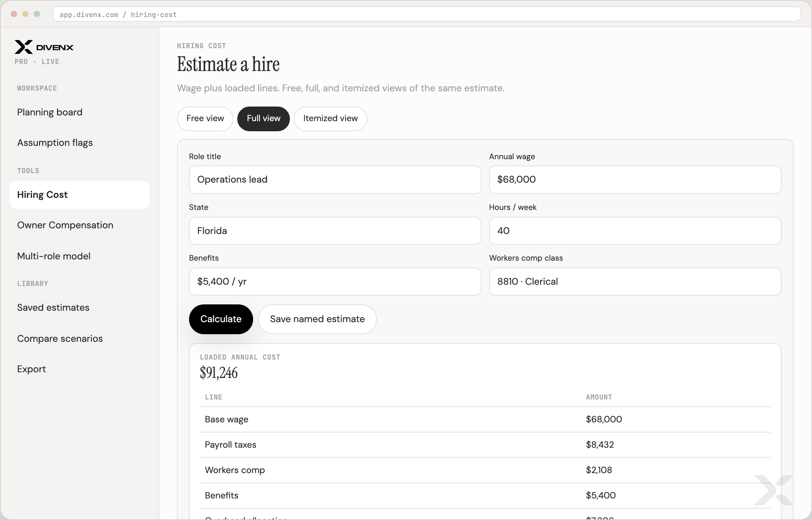
Task: Click the AMOUNT column header
Action: (x=599, y=397)
